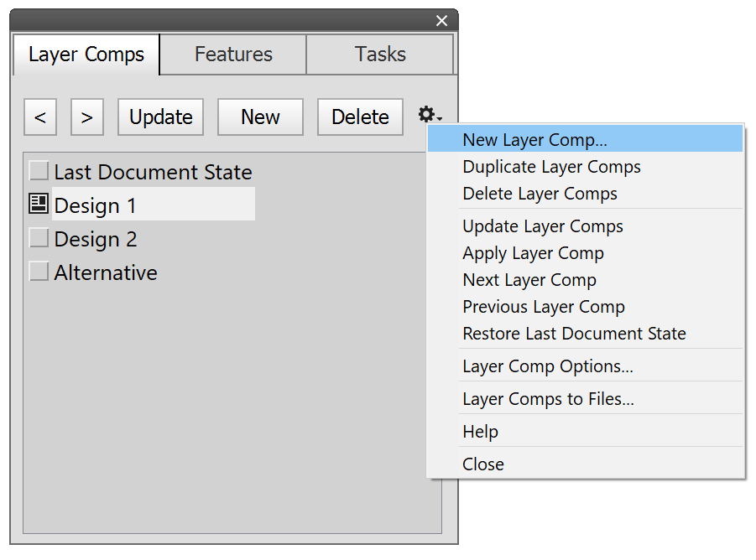Select Layer Comps to Files... menu item
This screenshot has width=756, height=560.
click(548, 399)
